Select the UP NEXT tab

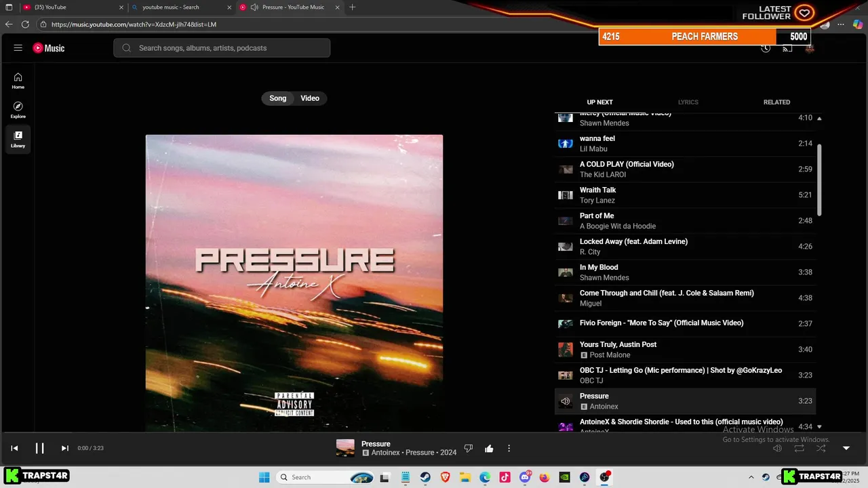tap(599, 102)
